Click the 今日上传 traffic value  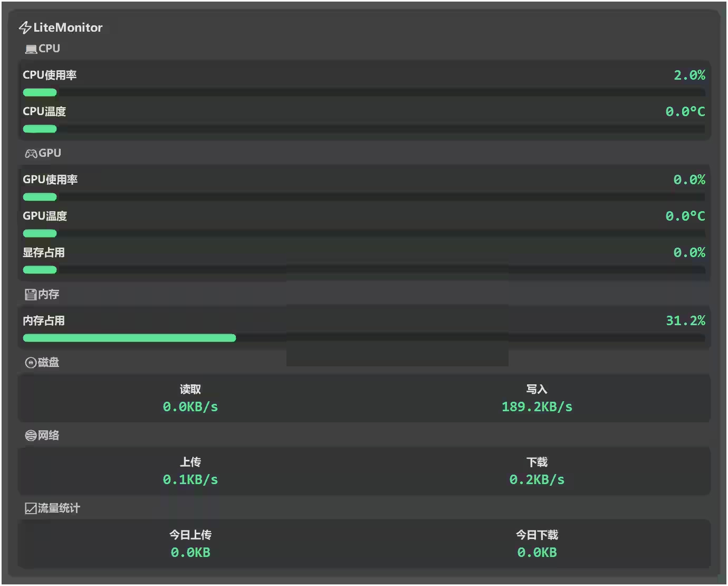(190, 553)
